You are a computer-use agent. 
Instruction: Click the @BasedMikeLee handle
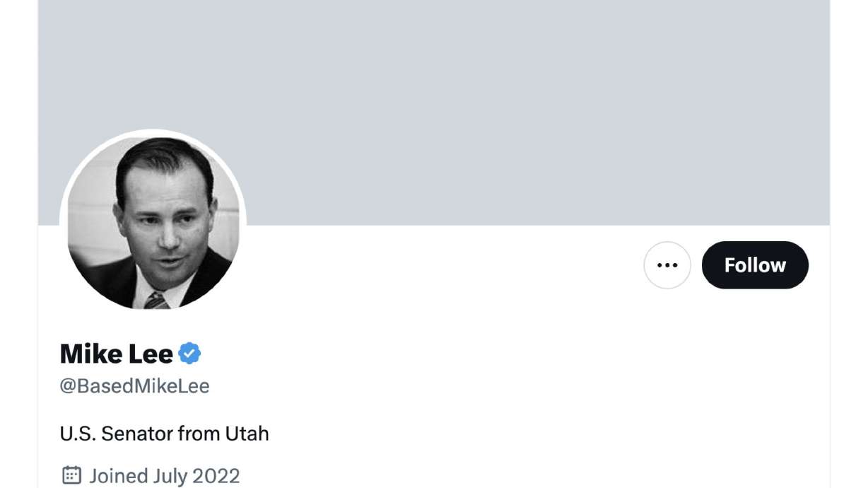[134, 386]
